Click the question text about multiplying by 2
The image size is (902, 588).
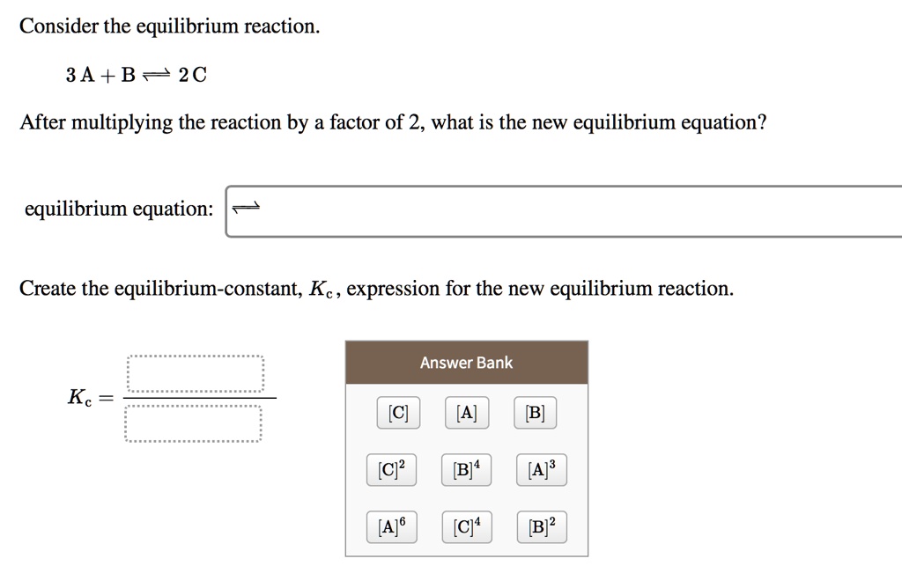(393, 121)
